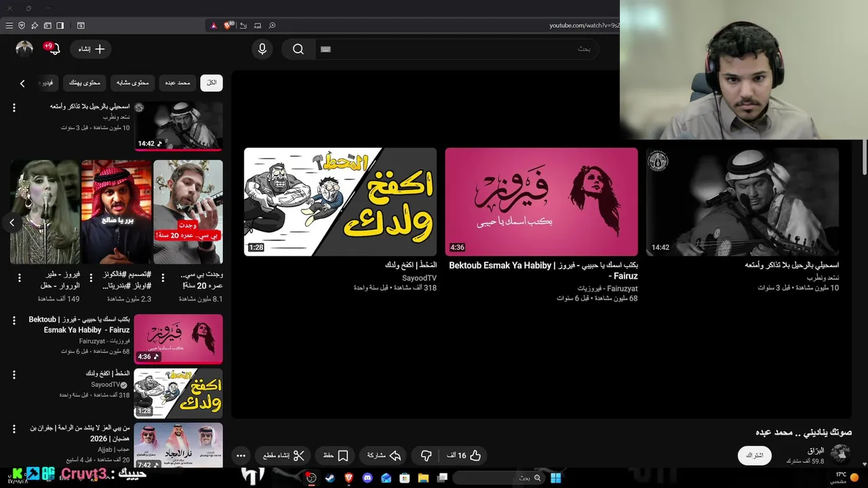Screen dimensions: 868x488
Task: Open more actions three-dot menu
Action: tap(241, 455)
